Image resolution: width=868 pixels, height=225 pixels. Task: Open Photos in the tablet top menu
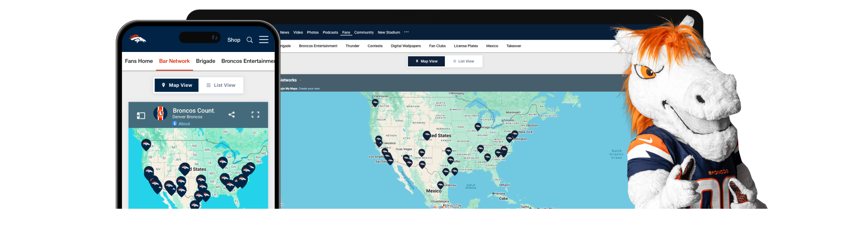[313, 33]
